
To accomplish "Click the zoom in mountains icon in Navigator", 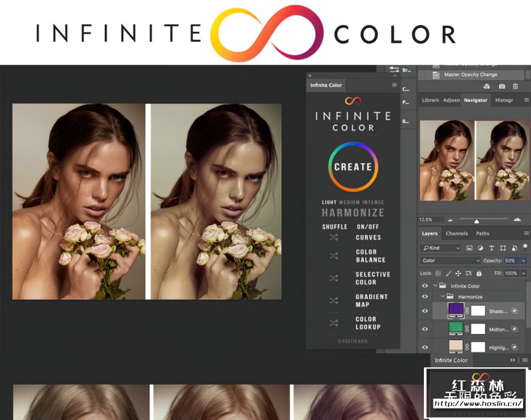I will tap(517, 220).
